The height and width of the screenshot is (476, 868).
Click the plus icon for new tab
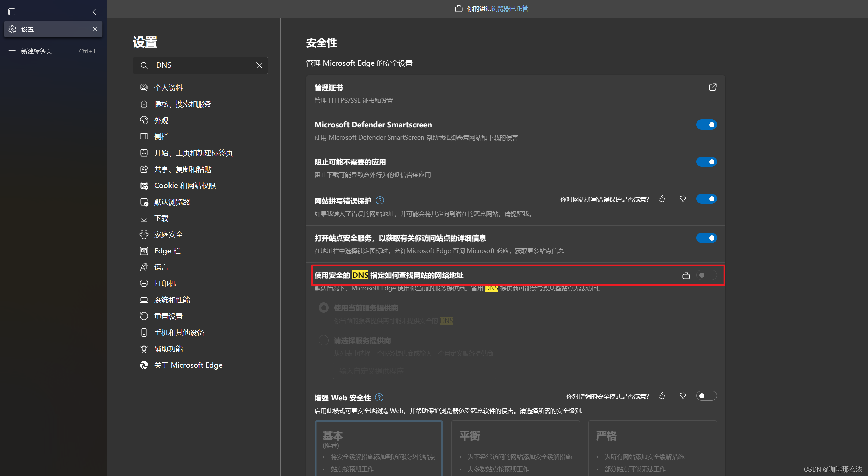click(12, 51)
